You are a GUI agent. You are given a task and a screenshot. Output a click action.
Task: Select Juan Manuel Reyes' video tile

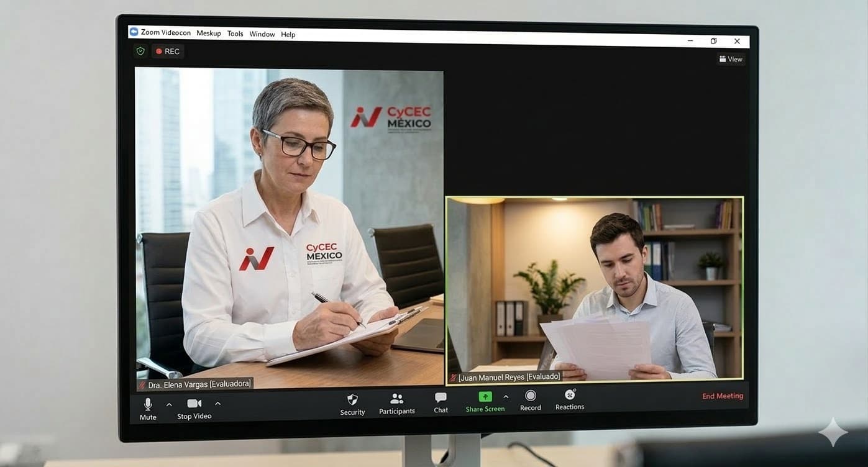click(x=594, y=288)
